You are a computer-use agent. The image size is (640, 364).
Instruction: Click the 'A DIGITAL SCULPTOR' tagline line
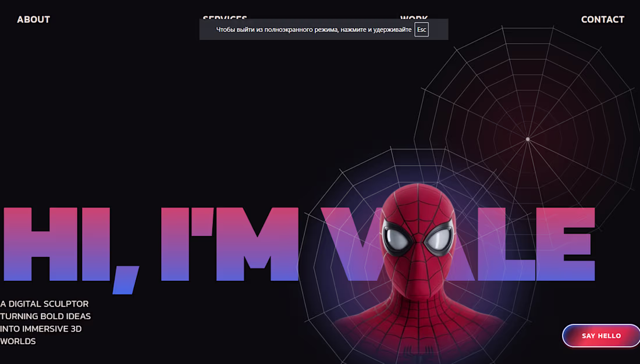point(44,304)
